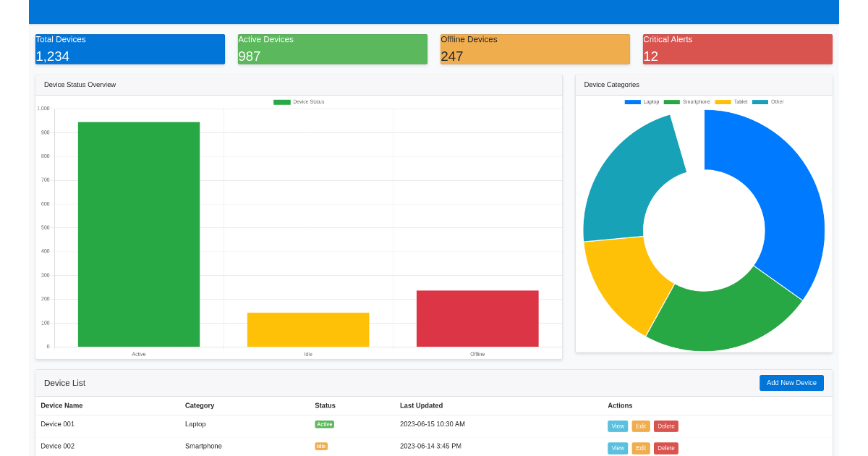
Task: Open View for Device 002
Action: (x=618, y=448)
